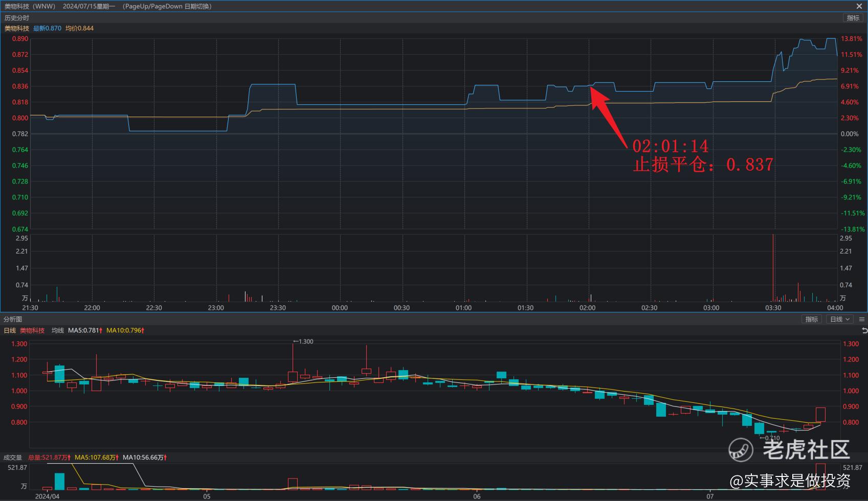Click the MA10:0.796 indicator label
This screenshot has height=501, width=868.
(x=125, y=330)
